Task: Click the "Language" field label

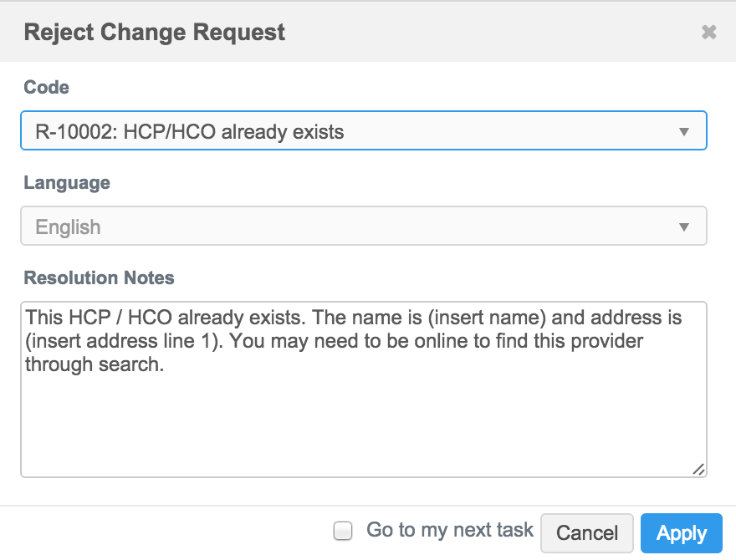Action: pyautogui.click(x=67, y=182)
